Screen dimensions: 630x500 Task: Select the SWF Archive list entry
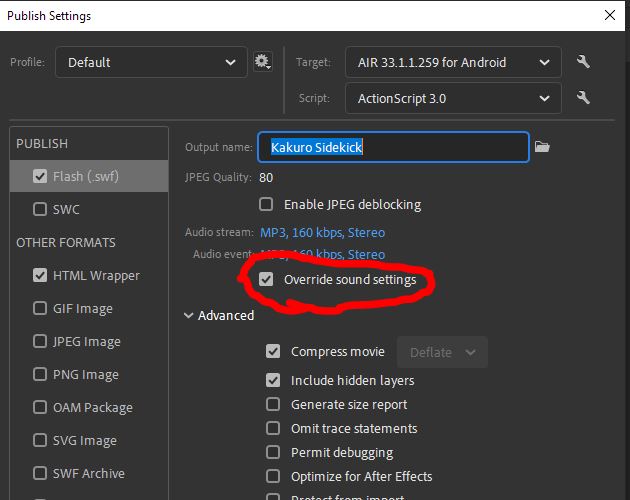(x=89, y=473)
